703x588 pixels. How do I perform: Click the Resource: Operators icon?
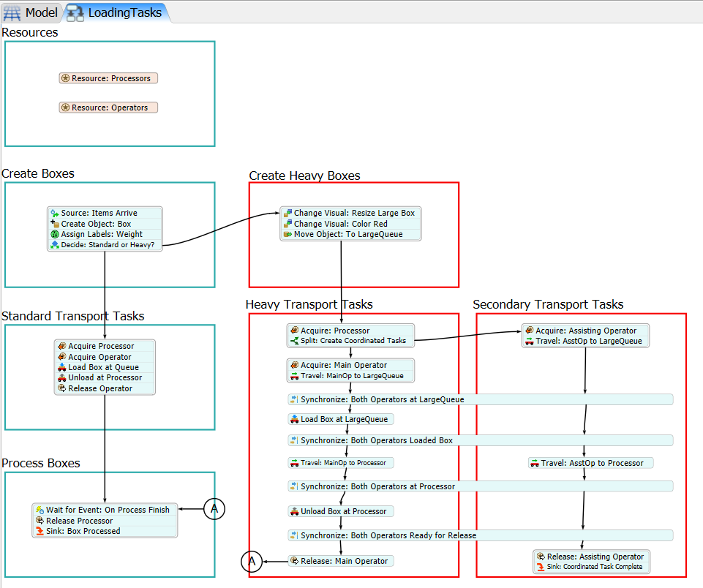click(x=65, y=108)
